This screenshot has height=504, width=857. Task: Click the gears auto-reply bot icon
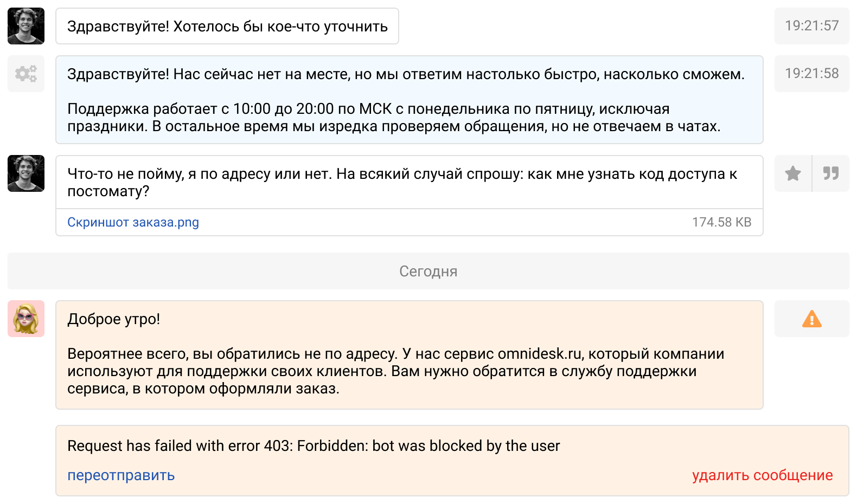pos(26,74)
